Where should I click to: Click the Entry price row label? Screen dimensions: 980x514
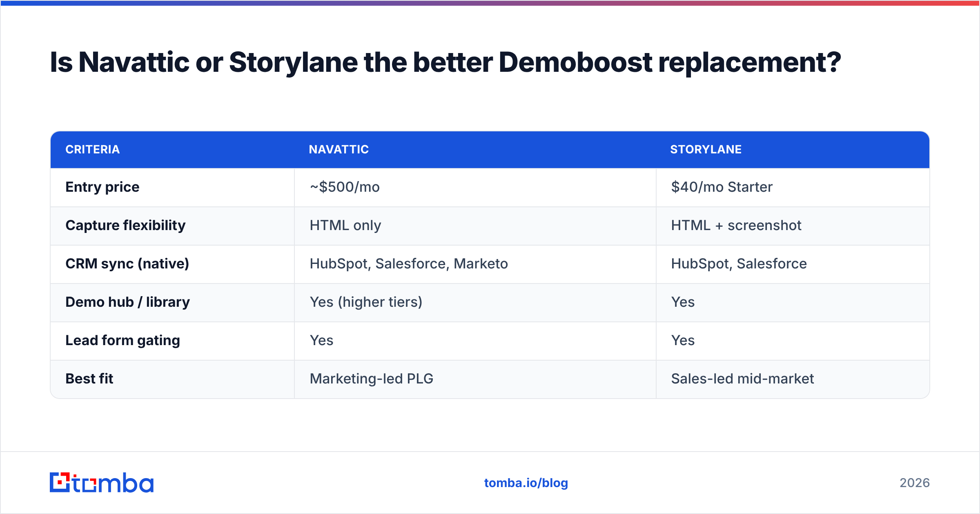102,187
